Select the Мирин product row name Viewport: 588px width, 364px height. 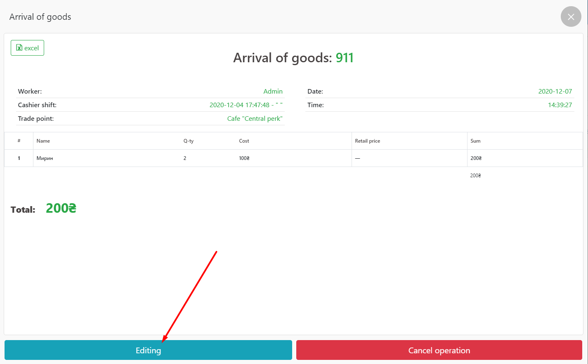point(45,158)
